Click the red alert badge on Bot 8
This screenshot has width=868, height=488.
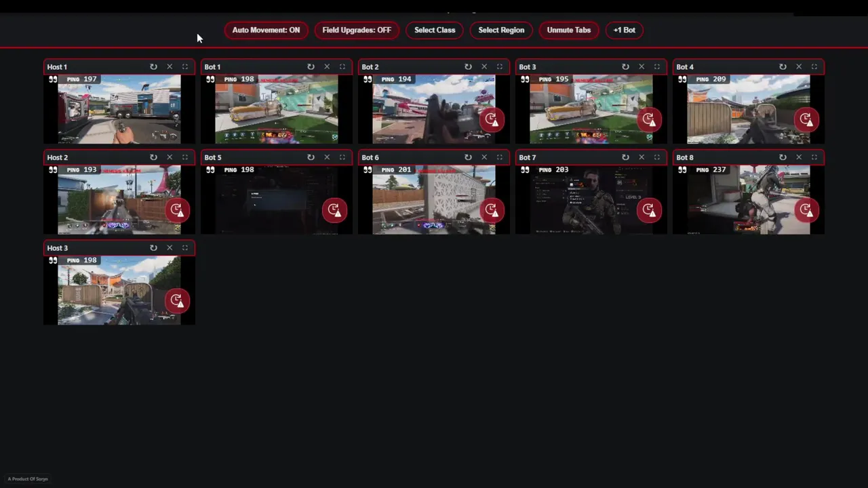click(806, 210)
